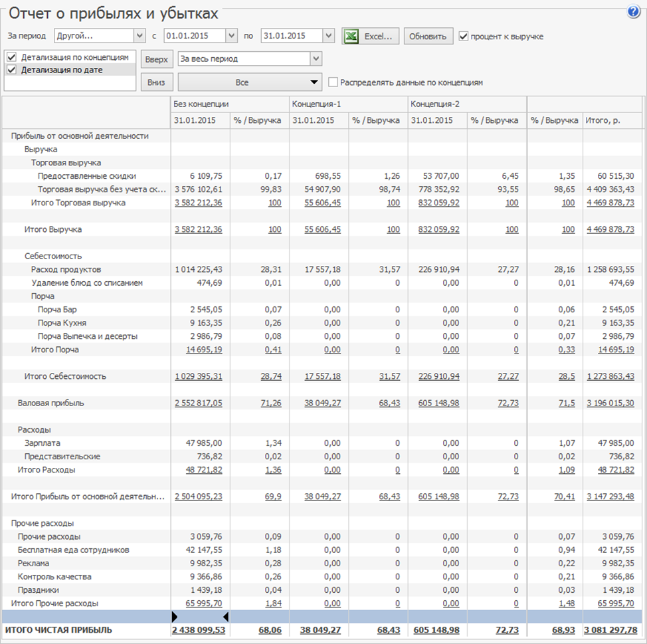The width and height of the screenshot is (647, 644).
Task: Open Итого Порча value 14 695,19 in Без концепции
Action: coord(204,350)
